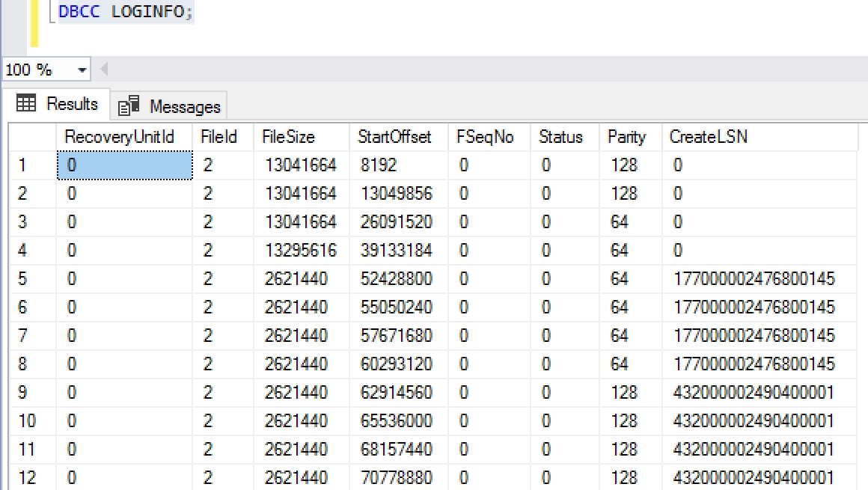
Task: Select the StartOffset column header
Action: point(394,137)
